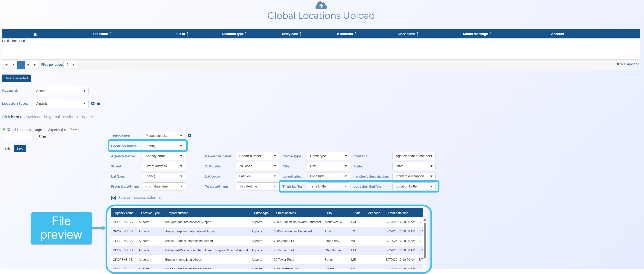Expand the Location name dropdown
The width and height of the screenshot is (644, 274).
coord(164,146)
